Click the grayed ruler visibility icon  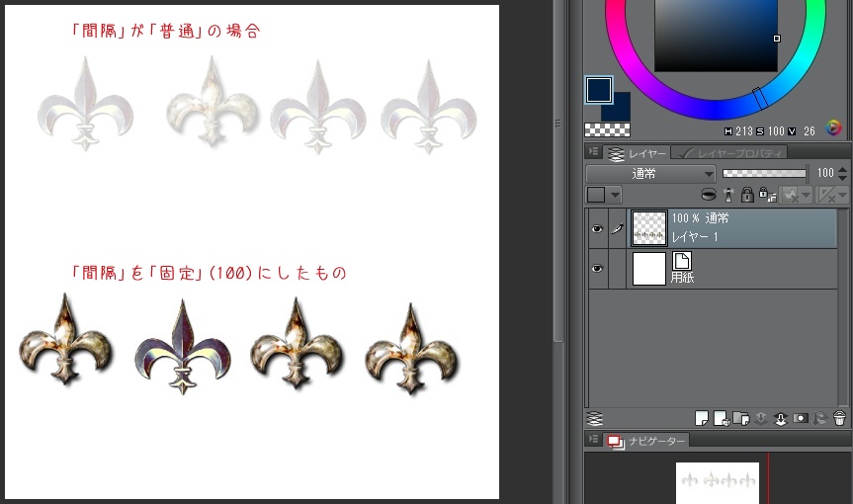(x=827, y=194)
